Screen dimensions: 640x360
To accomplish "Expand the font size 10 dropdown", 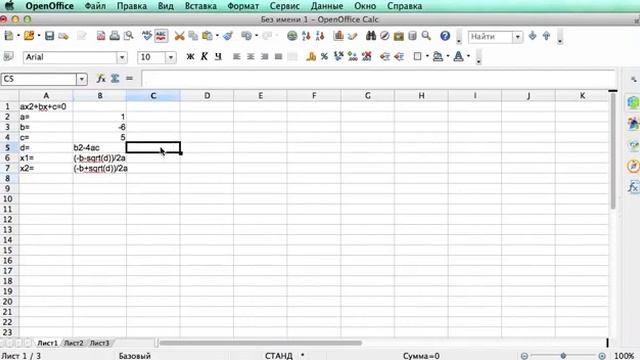I will pos(171,57).
